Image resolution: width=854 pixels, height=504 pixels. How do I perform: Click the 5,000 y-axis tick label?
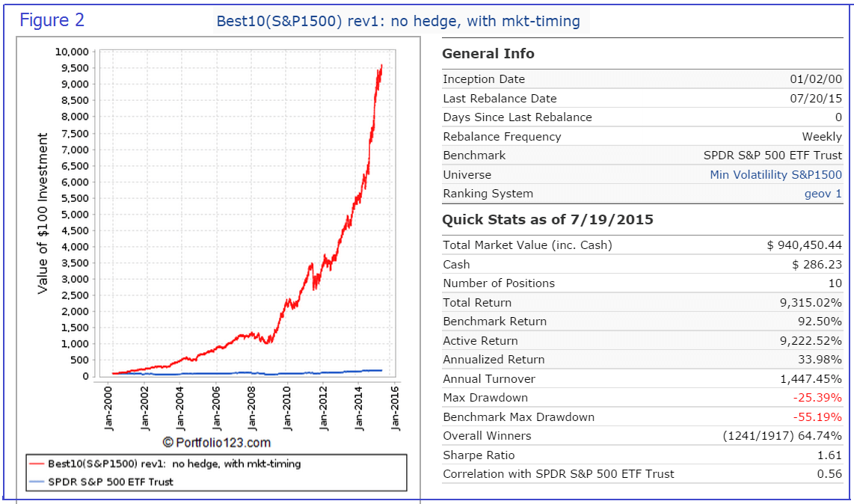click(76, 214)
